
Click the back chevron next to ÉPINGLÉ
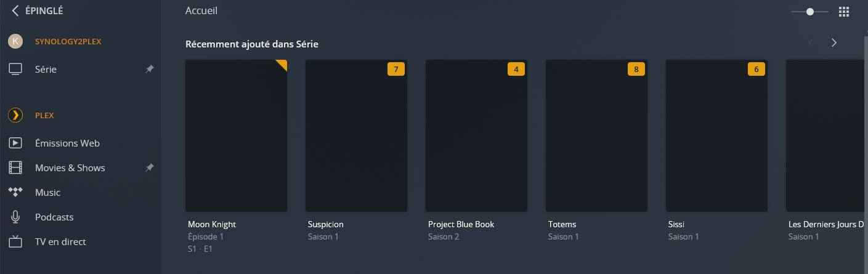click(x=15, y=10)
